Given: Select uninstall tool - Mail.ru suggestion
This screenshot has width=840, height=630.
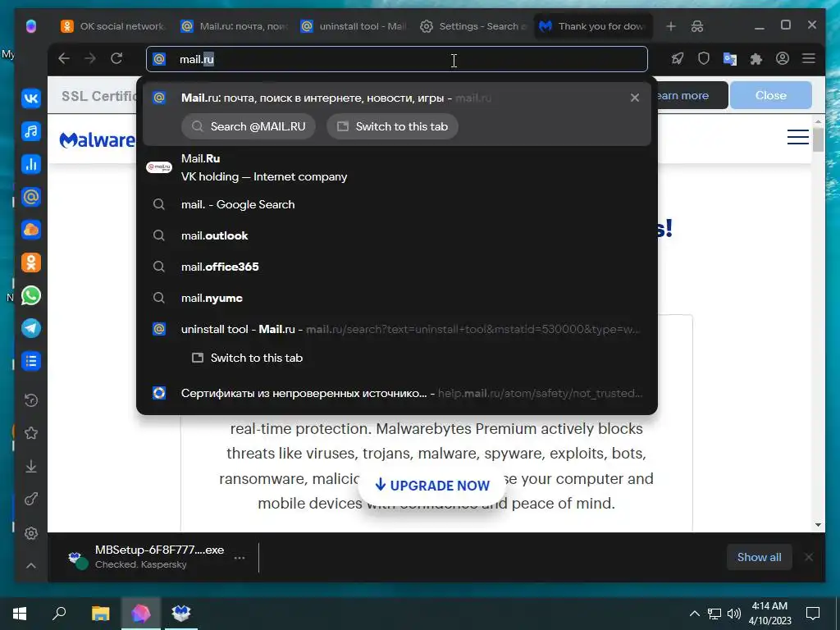Looking at the screenshot, I should click(x=396, y=329).
